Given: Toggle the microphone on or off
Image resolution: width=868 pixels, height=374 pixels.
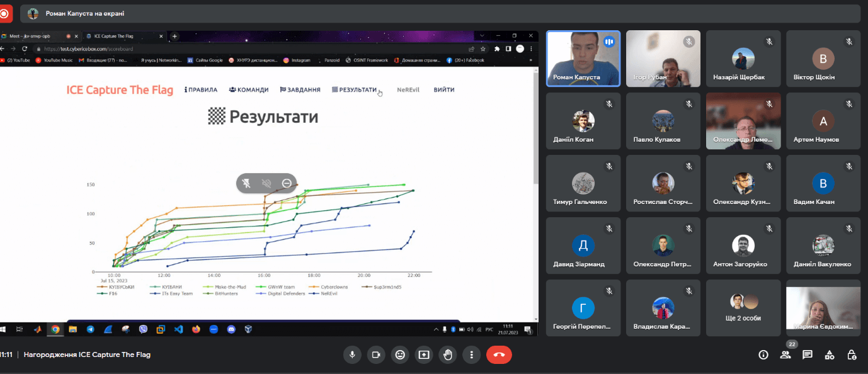Looking at the screenshot, I should 352,354.
